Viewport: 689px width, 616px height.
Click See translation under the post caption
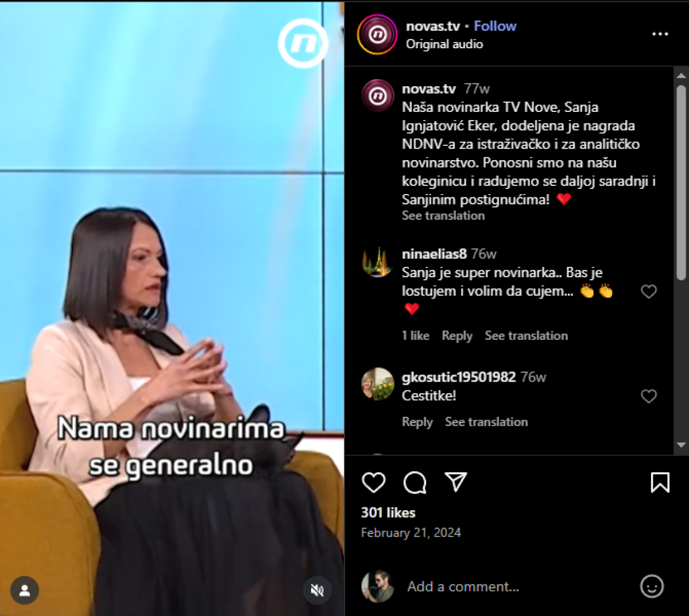click(443, 215)
